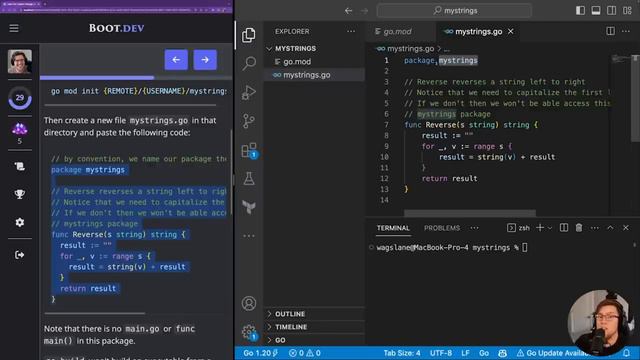The height and width of the screenshot is (360, 640).
Task: Go to previous Boot.dev lesson
Action: pos(176,60)
